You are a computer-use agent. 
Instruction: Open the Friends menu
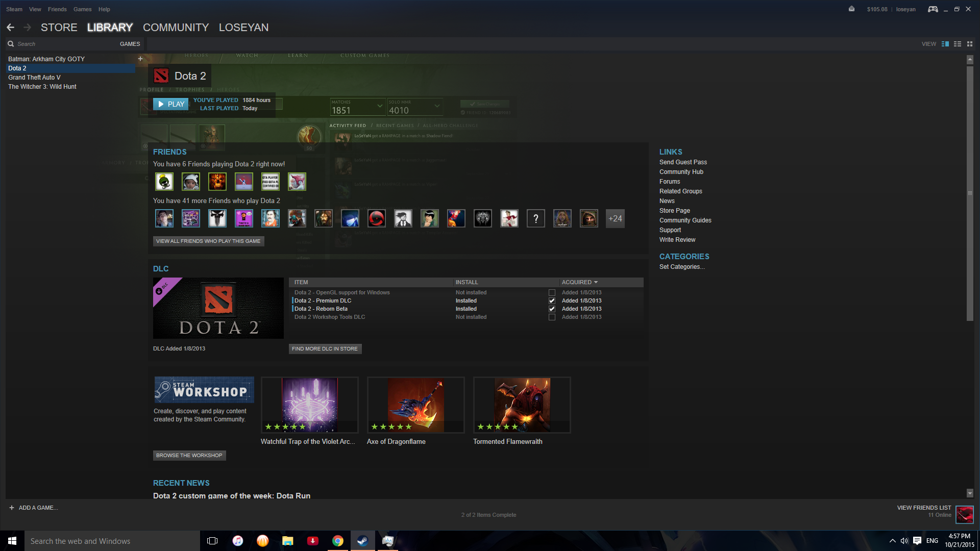(x=57, y=9)
